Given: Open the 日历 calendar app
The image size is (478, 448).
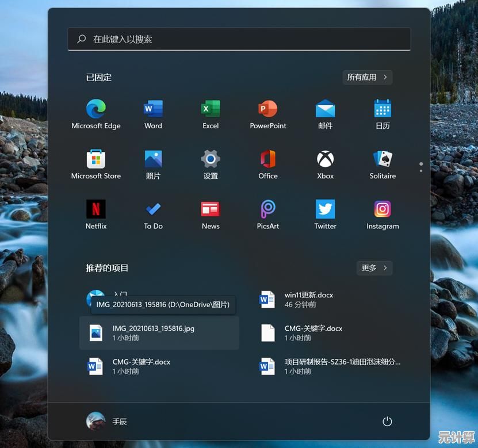Looking at the screenshot, I should 383,114.
